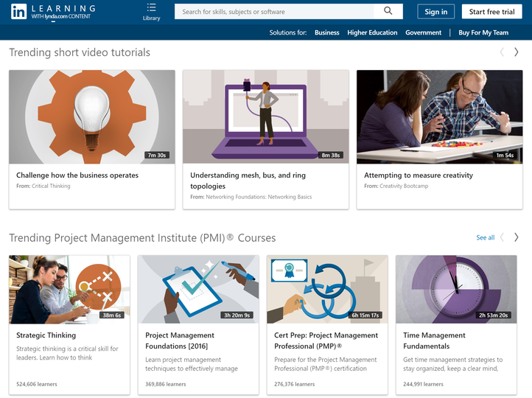Click the Time Management Fundamentals description text
The width and height of the screenshot is (532, 398).
(x=453, y=364)
